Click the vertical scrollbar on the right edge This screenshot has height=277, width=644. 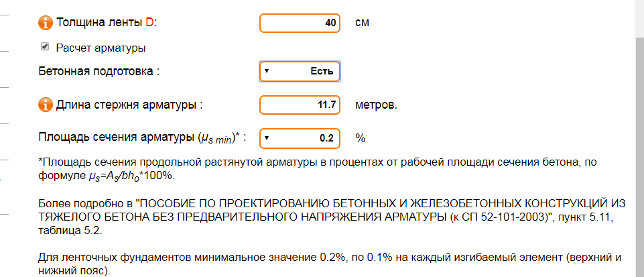(x=639, y=156)
